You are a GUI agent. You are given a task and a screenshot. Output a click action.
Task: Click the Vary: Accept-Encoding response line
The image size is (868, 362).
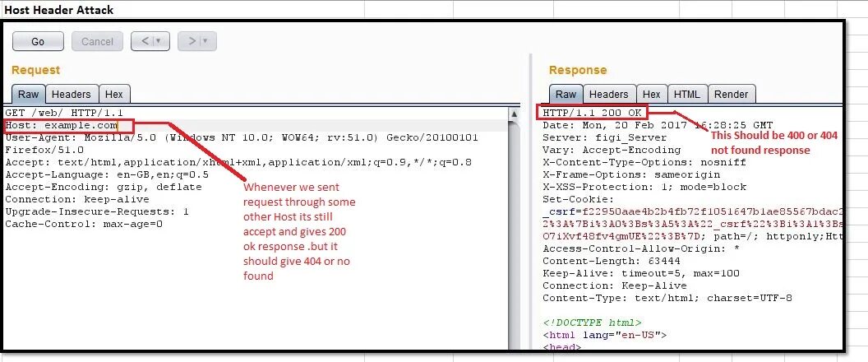tap(612, 150)
